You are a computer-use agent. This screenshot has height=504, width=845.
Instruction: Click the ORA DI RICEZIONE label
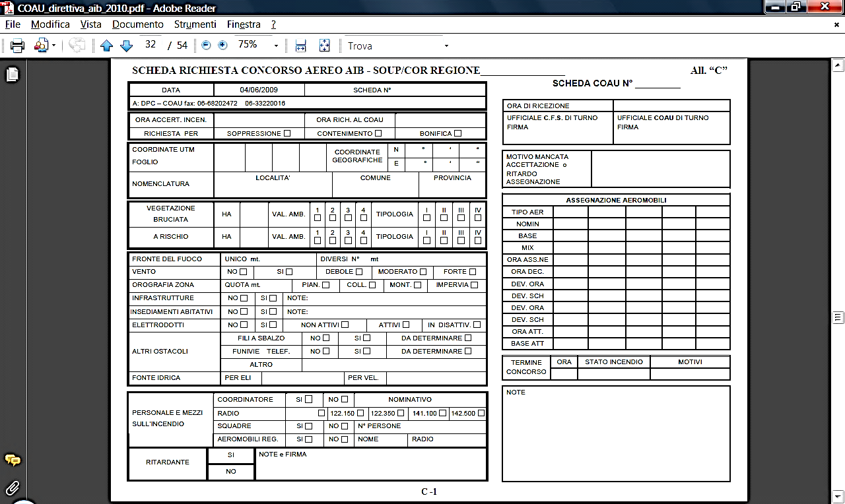click(x=538, y=106)
